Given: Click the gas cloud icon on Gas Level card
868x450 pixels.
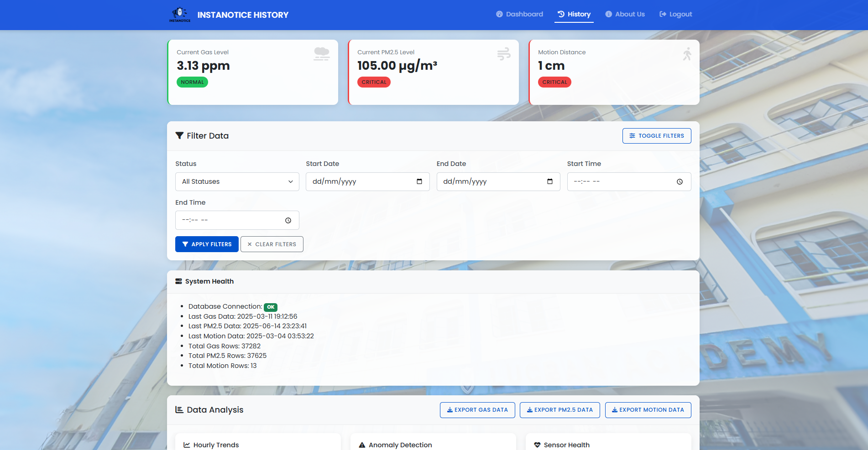Looking at the screenshot, I should (x=321, y=54).
